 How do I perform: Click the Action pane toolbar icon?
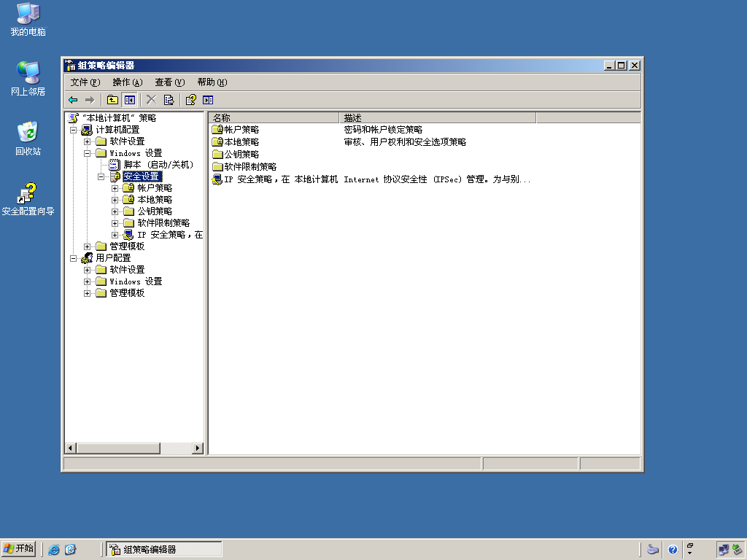click(x=208, y=100)
